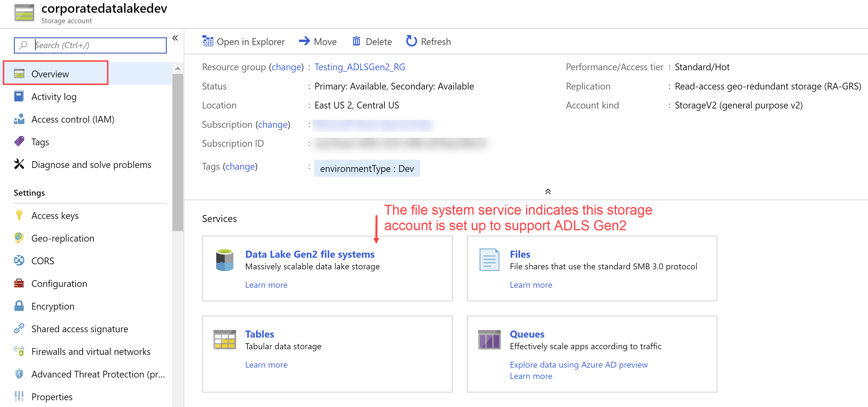Image resolution: width=868 pixels, height=407 pixels.
Task: Open Configuration settings
Action: tap(59, 283)
